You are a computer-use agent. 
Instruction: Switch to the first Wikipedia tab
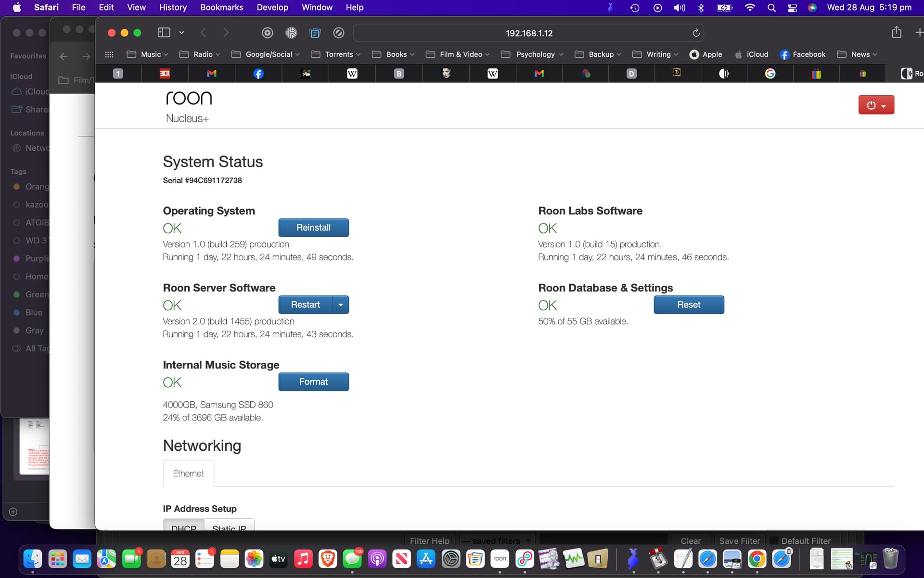(x=352, y=73)
